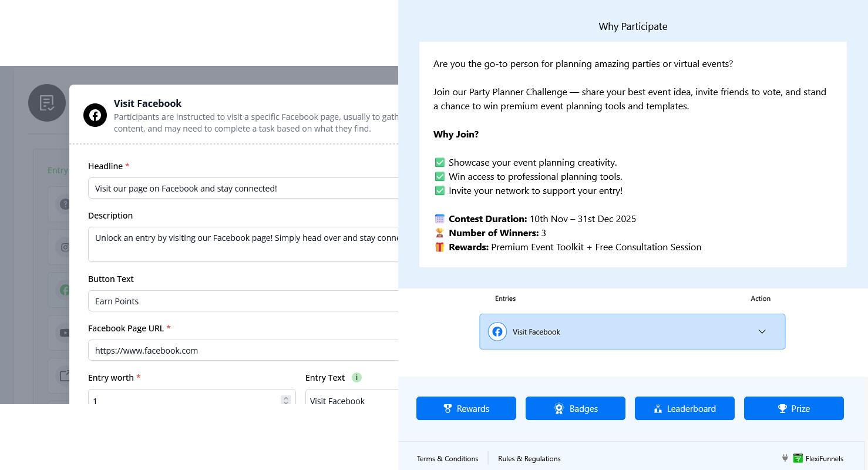This screenshot has height=470, width=868.
Task: Open the Leaderboard section
Action: [x=685, y=408]
